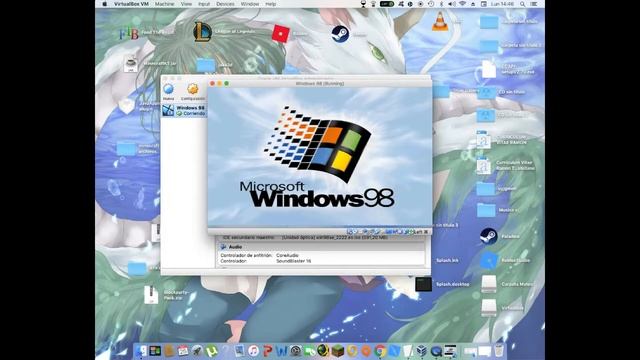The image size is (640, 360).
Task: Open the Splash.desktop file icon
Action: point(423,284)
